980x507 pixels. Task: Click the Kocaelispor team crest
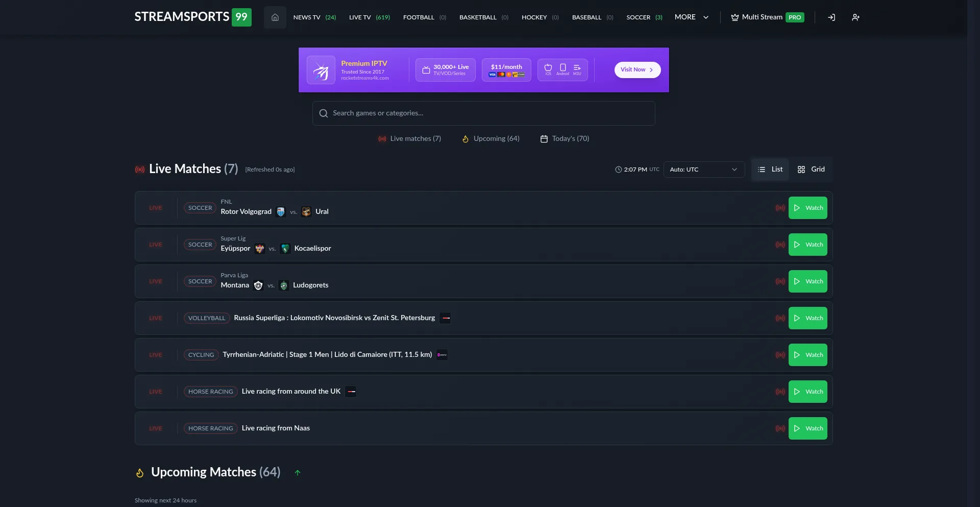pyautogui.click(x=285, y=249)
